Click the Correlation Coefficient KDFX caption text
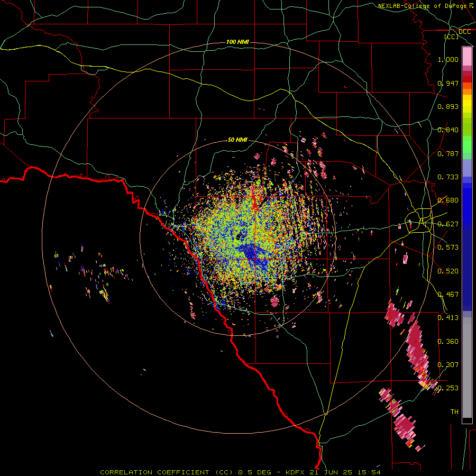Screen dimensions: 476x476 pos(241,472)
